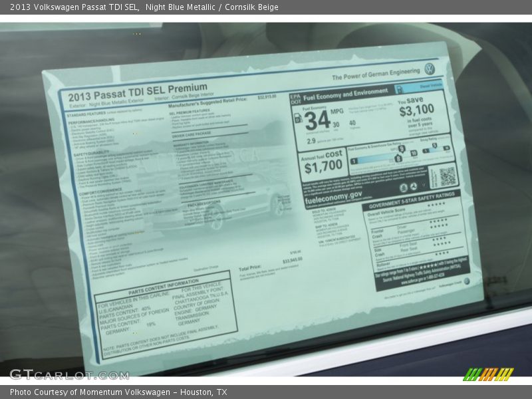Image resolution: width=532 pixels, height=399 pixels.
Task: Click the annual fuel cost $1,700
Action: pos(323,167)
